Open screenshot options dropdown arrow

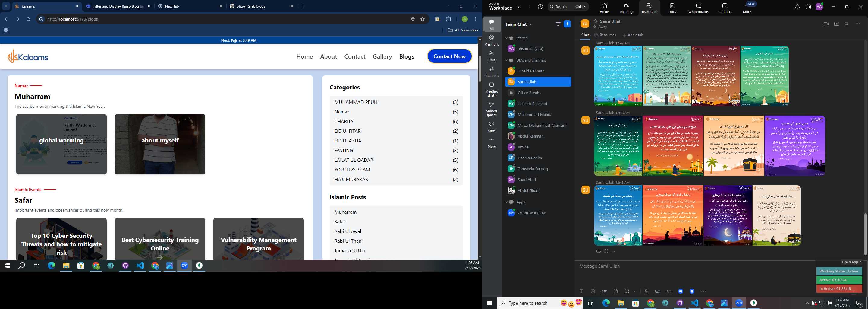click(634, 291)
